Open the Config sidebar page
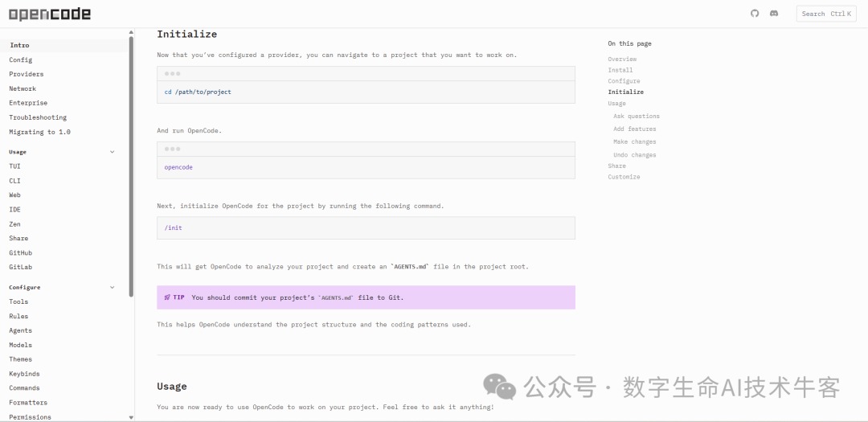The image size is (868, 422). click(x=20, y=59)
